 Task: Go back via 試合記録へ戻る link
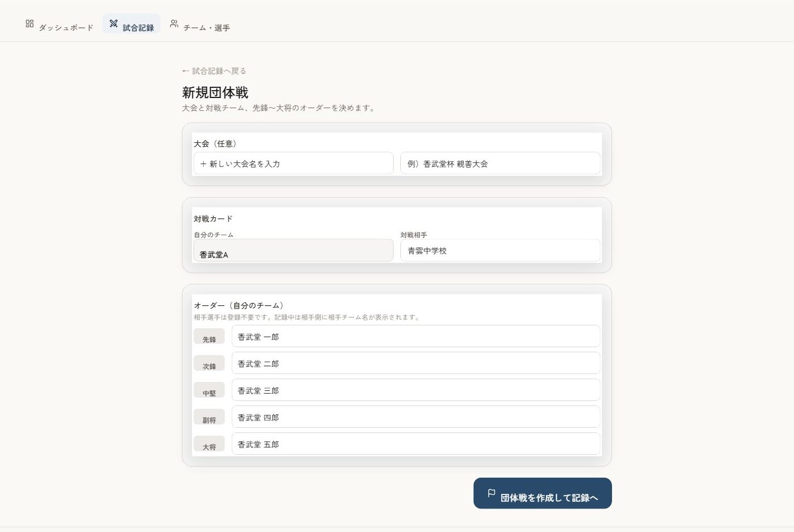pos(214,71)
